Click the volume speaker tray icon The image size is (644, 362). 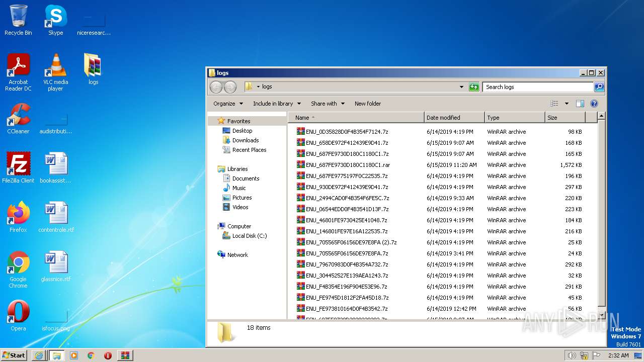[572, 355]
